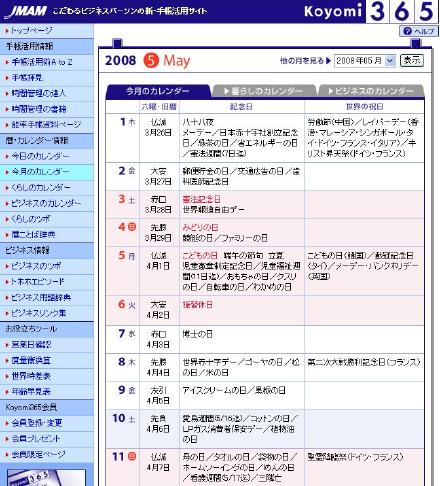Switch to the 暮らしのカレンダー tab
440x486 pixels.
263,91
